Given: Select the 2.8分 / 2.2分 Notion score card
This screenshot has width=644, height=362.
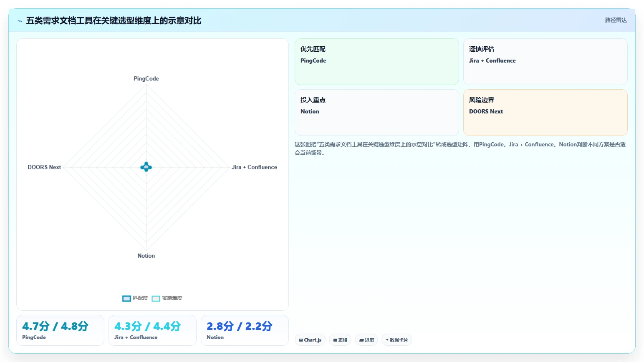Looking at the screenshot, I should [245, 330].
